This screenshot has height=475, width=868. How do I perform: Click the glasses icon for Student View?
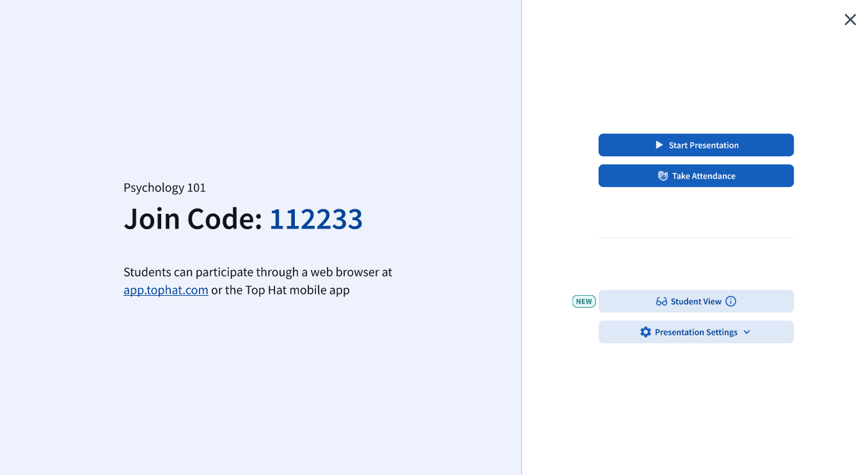(x=661, y=302)
